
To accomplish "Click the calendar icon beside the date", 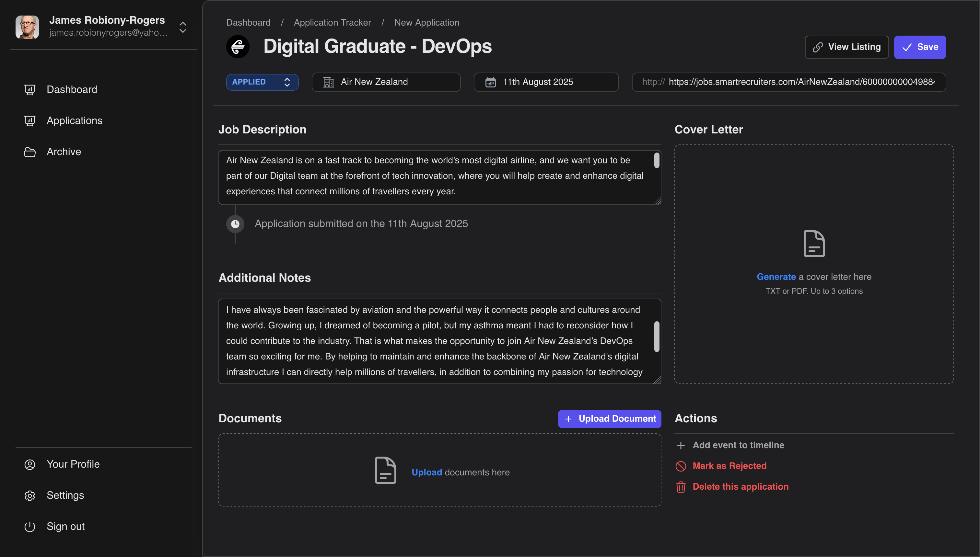I will pos(490,82).
